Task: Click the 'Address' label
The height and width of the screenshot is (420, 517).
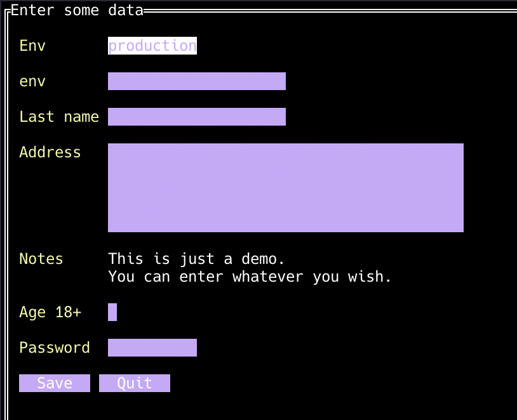Action: point(50,152)
